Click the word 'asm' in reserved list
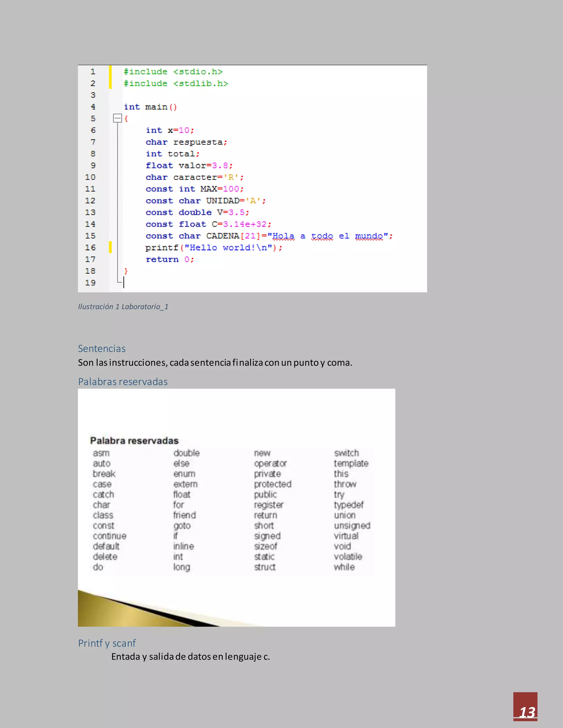The width and height of the screenshot is (563, 728). point(101,453)
